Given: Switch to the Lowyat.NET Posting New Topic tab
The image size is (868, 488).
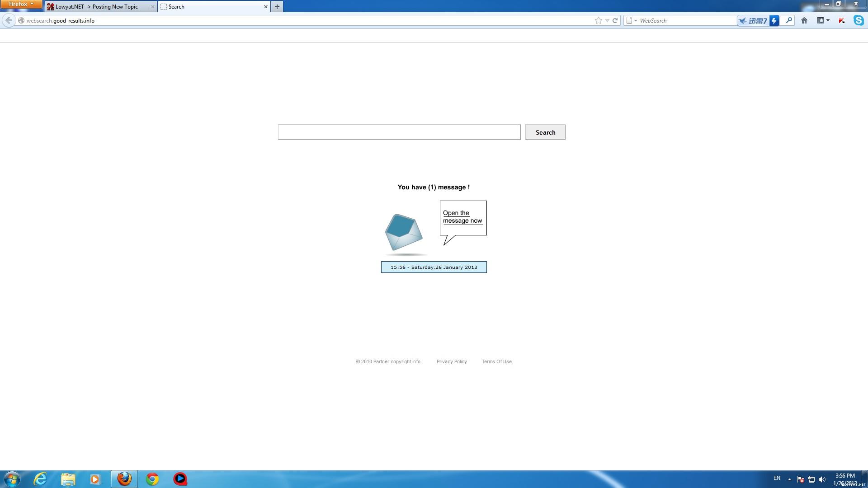Looking at the screenshot, I should click(97, 7).
